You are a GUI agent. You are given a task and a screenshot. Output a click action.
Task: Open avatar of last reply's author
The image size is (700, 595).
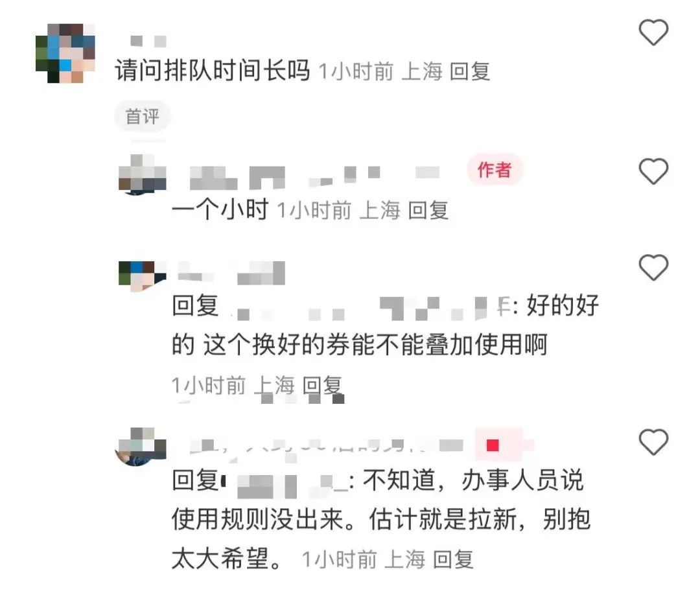[141, 447]
